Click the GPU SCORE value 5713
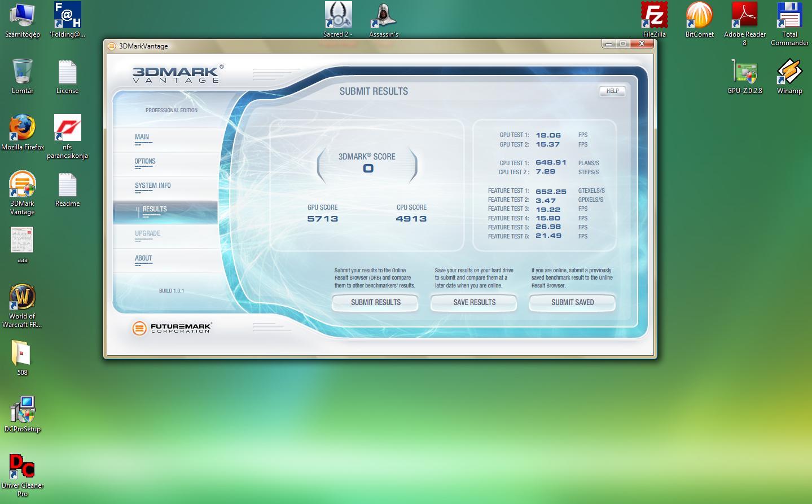The width and height of the screenshot is (812, 504). click(323, 219)
